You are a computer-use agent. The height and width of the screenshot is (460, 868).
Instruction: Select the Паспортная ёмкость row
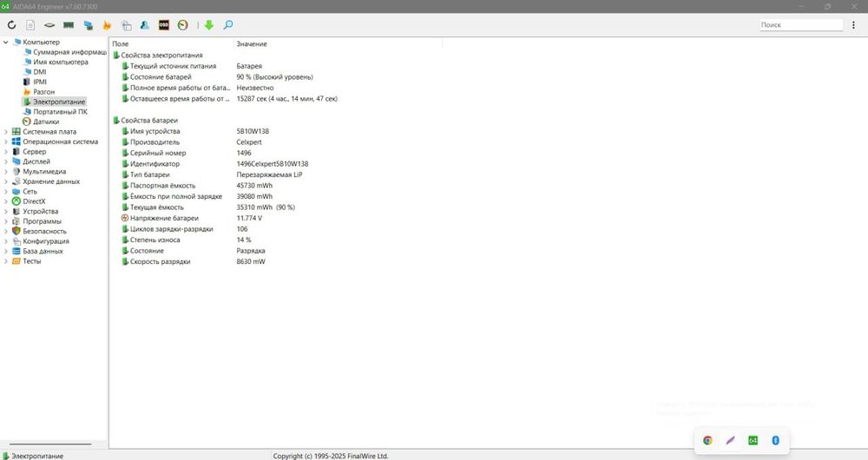[198, 186]
